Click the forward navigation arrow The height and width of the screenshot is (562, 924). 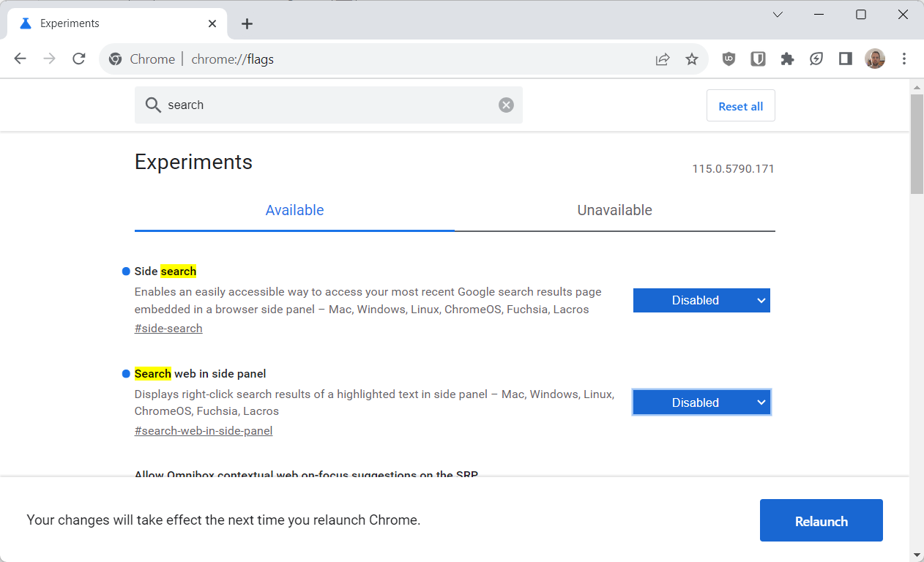(x=50, y=59)
